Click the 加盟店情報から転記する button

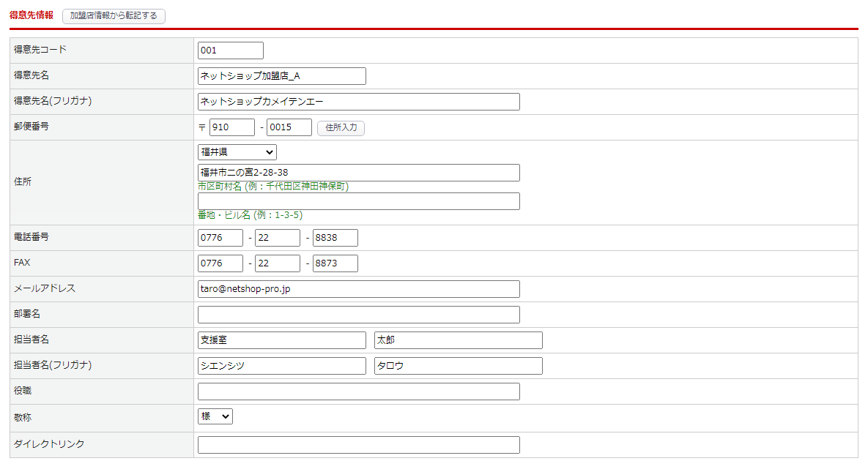tap(114, 16)
